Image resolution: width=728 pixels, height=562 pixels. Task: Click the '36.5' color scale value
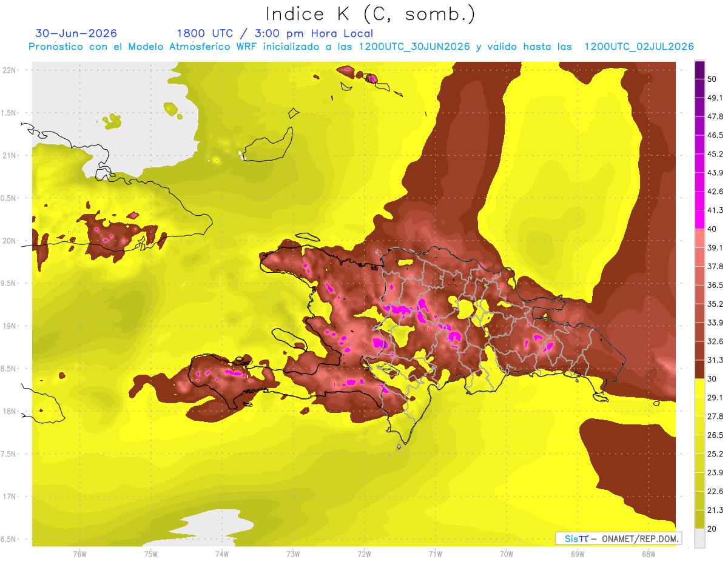point(715,285)
